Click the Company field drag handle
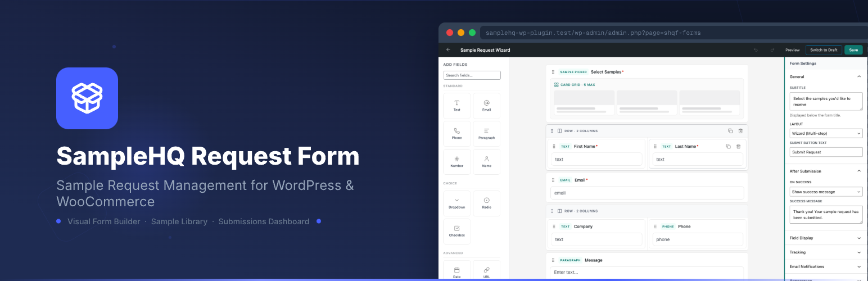The image size is (868, 281). point(554,226)
